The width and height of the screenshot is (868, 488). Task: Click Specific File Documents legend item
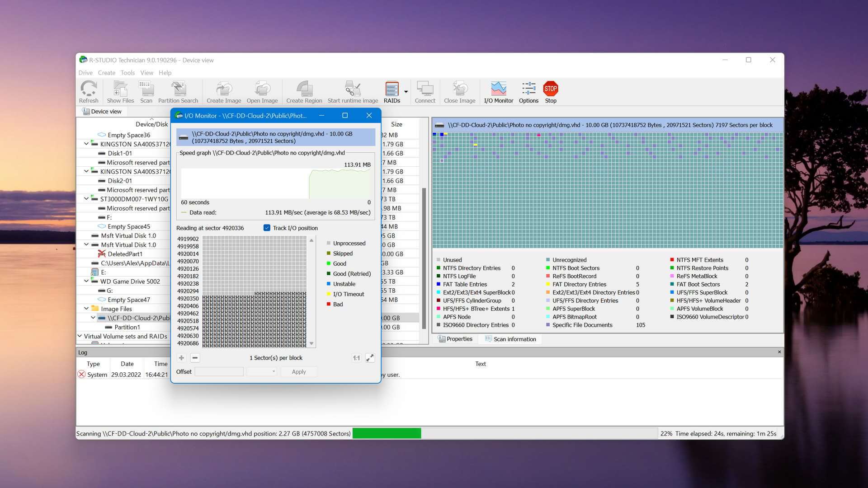(x=582, y=325)
